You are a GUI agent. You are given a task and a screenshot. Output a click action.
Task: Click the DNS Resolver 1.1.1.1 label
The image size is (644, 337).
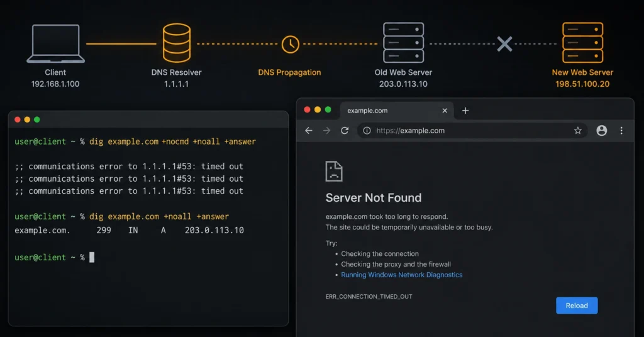[x=177, y=78]
